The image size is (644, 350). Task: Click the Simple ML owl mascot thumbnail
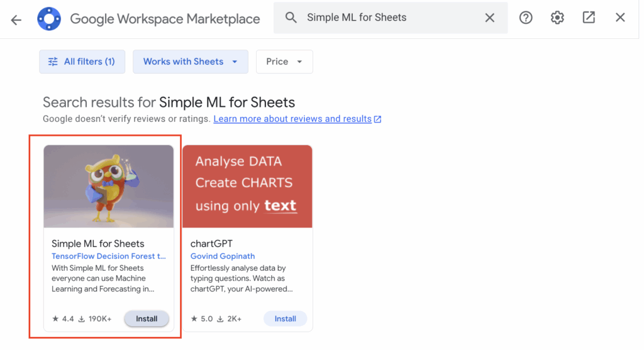pyautogui.click(x=109, y=186)
